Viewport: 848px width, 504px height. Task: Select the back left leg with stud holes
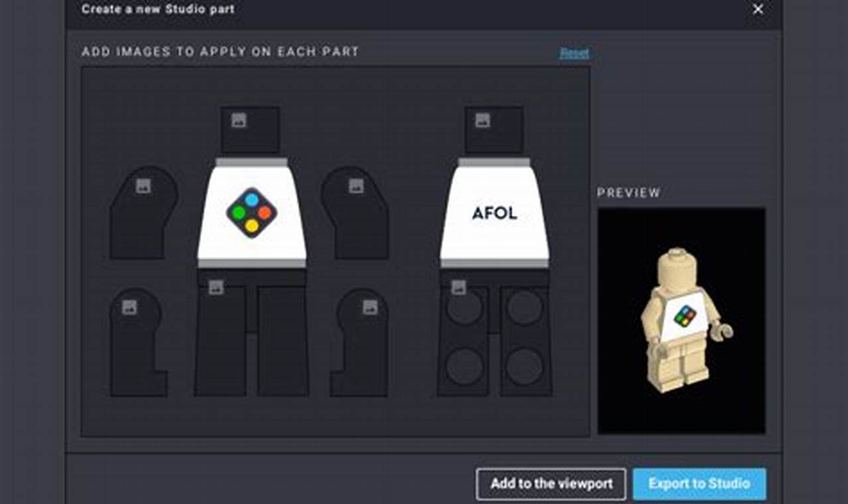click(463, 341)
